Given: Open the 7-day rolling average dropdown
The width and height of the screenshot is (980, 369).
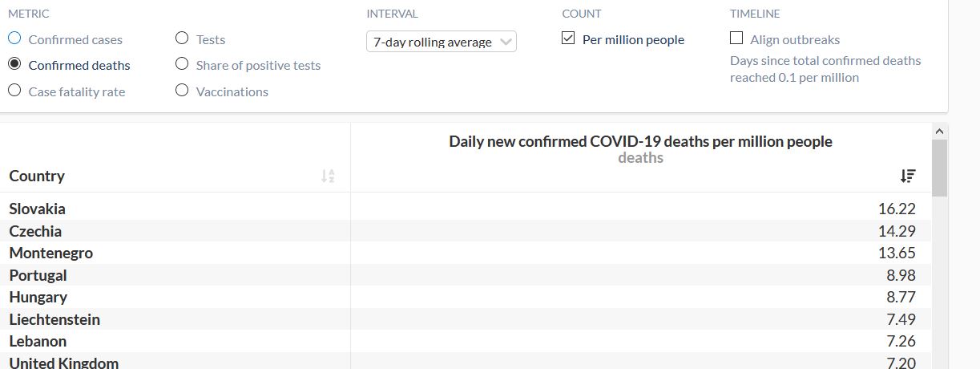Looking at the screenshot, I should 441,42.
